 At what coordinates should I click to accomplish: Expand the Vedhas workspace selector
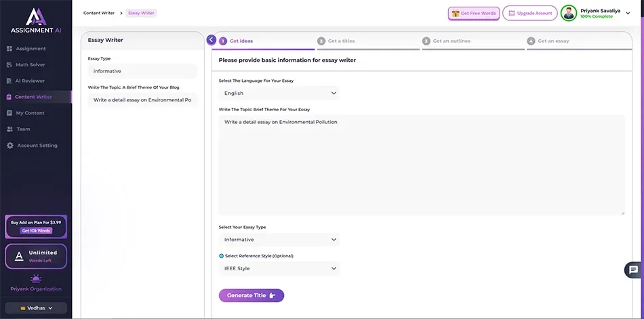36,308
